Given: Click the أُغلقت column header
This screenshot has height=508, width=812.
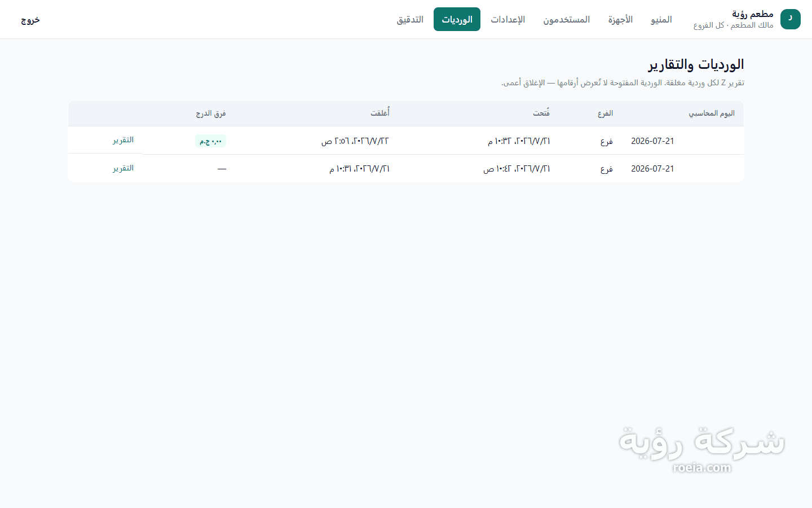Looking at the screenshot, I should coord(380,113).
